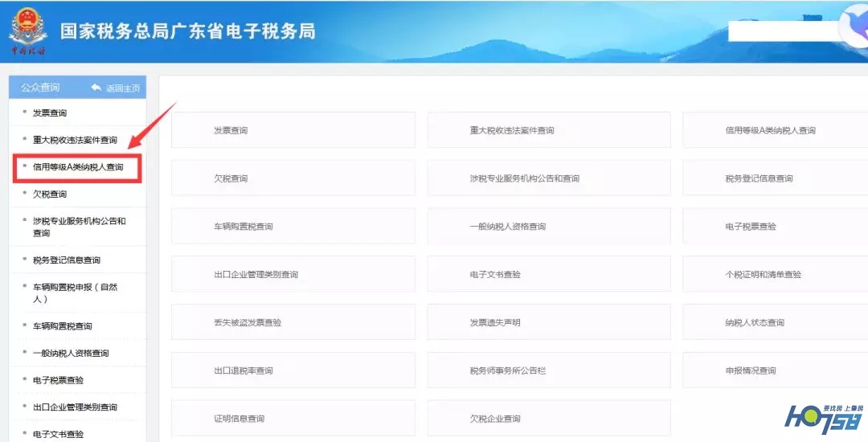Open the 发票遗失声明 card

549,322
